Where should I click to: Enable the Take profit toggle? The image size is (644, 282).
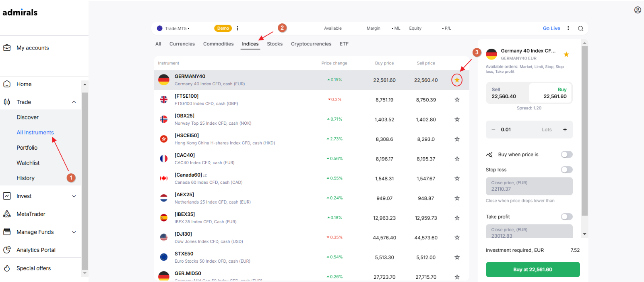pyautogui.click(x=567, y=217)
